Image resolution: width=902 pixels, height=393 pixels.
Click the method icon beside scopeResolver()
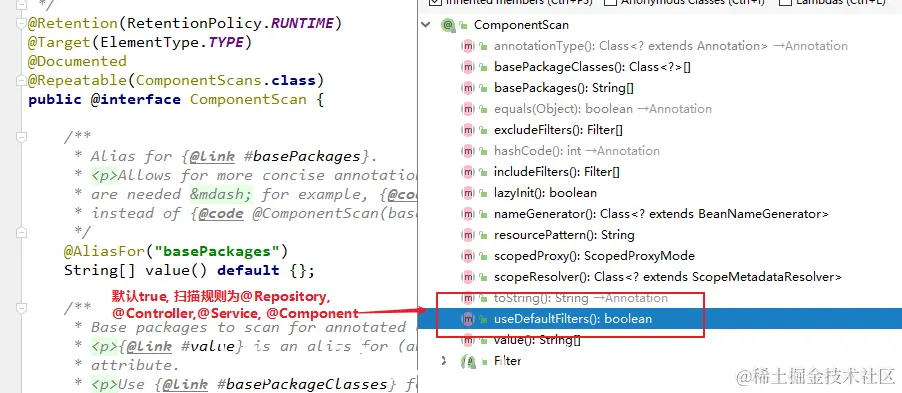(468, 277)
